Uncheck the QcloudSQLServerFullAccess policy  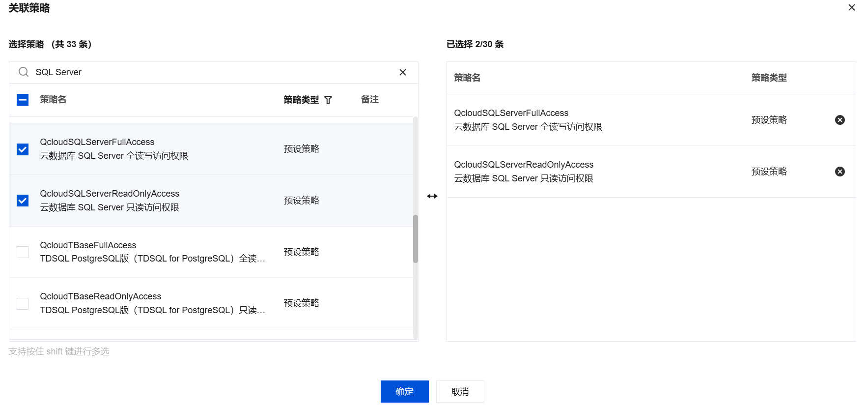tap(23, 149)
